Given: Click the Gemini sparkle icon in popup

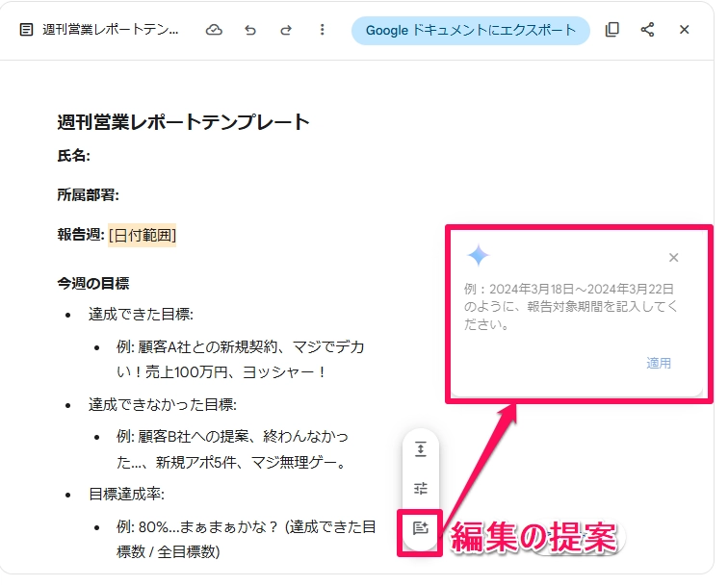Looking at the screenshot, I should (479, 256).
